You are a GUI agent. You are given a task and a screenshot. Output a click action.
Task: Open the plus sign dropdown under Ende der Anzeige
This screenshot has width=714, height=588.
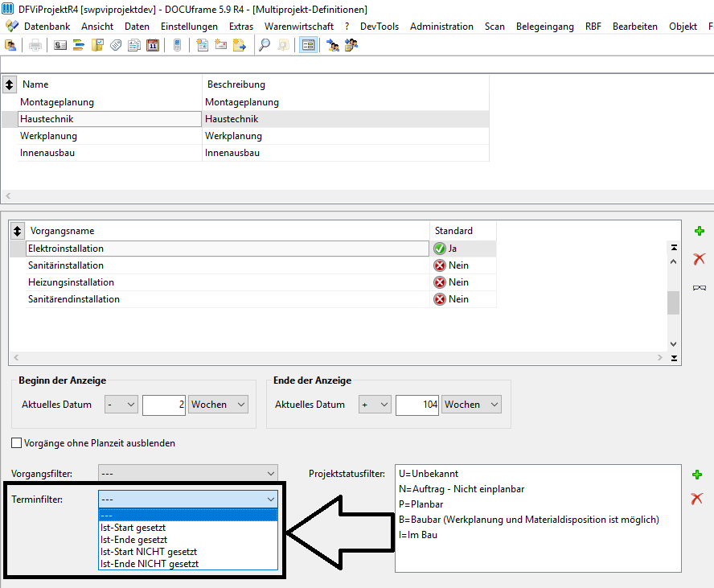pos(375,405)
